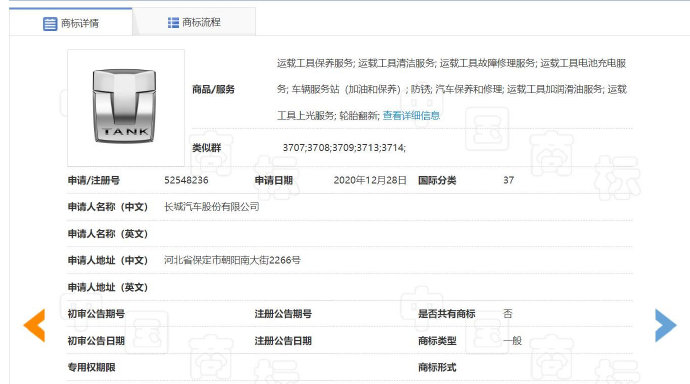Click the application number 52548236

(186, 180)
